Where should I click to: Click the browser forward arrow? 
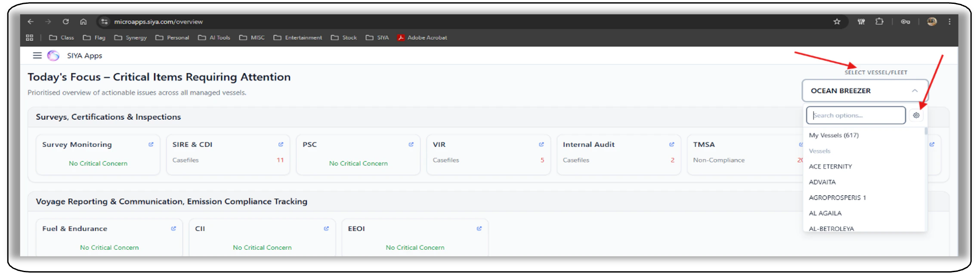click(x=48, y=22)
